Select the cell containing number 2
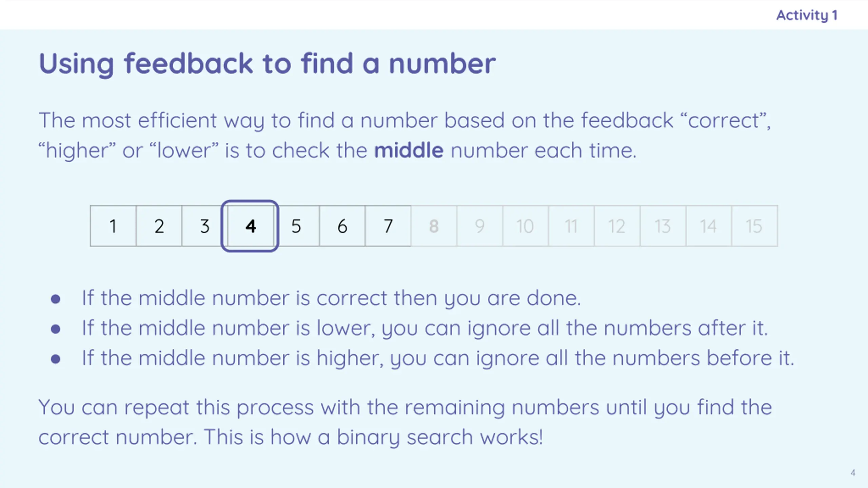Image resolution: width=868 pixels, height=488 pixels. 159,226
